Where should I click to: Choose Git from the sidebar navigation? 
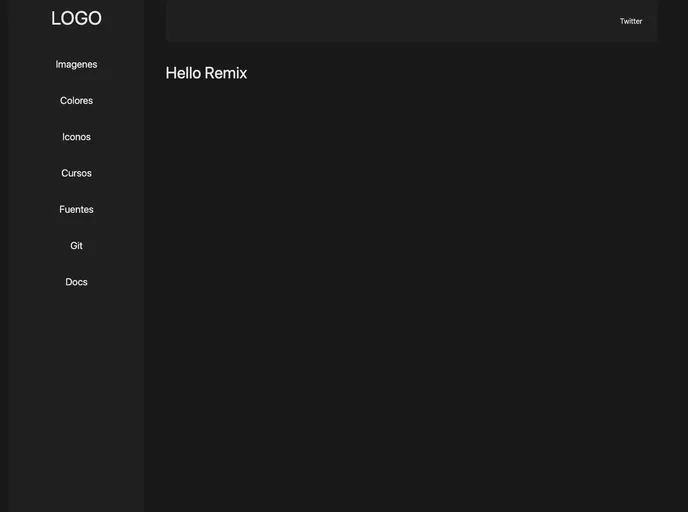click(x=76, y=246)
